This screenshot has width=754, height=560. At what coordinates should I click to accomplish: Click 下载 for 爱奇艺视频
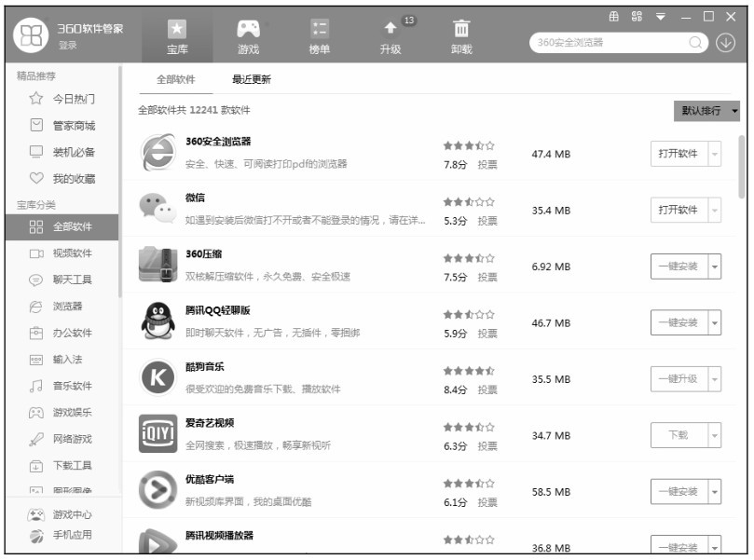679,435
